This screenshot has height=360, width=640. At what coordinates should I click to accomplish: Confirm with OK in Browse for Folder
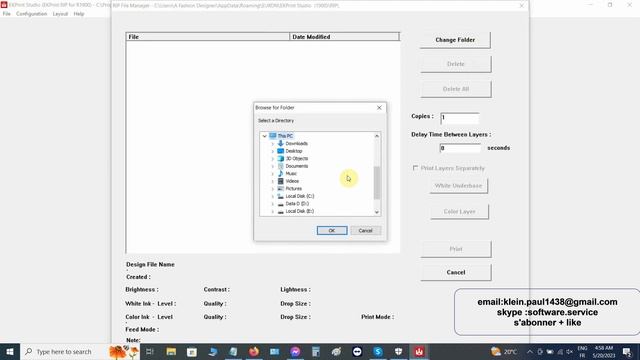point(332,231)
